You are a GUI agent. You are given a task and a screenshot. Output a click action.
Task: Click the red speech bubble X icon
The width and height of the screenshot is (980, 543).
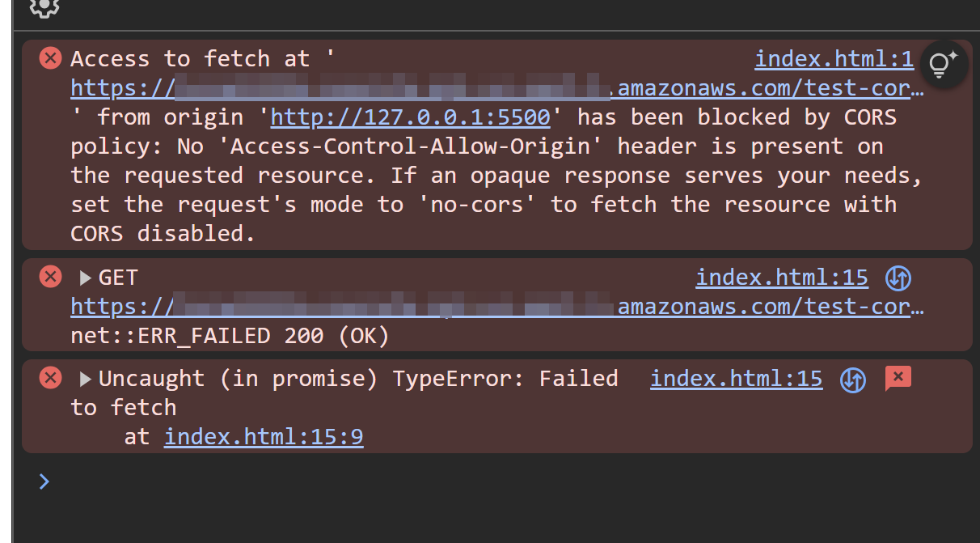tap(898, 378)
